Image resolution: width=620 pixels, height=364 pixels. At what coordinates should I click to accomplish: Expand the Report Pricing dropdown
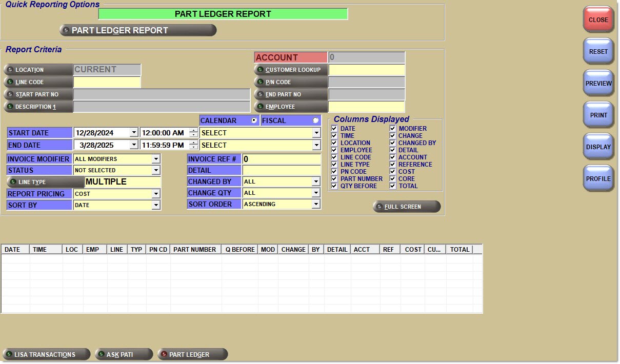[156, 194]
